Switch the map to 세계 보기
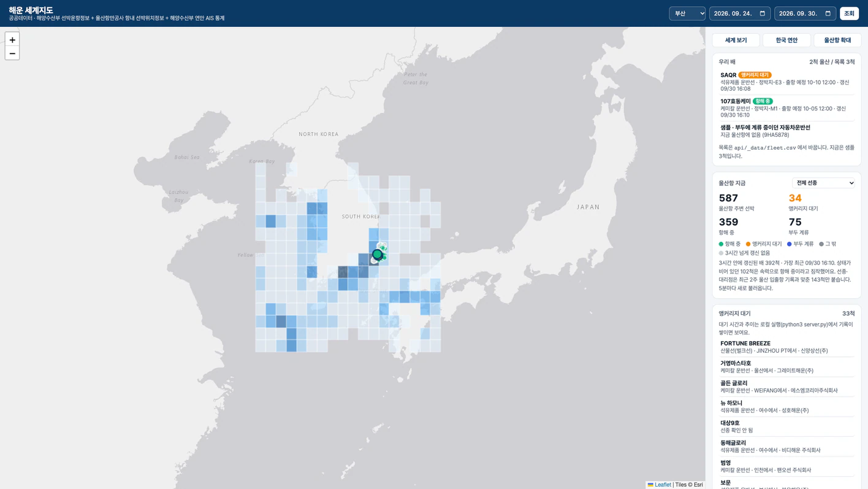 pyautogui.click(x=736, y=40)
